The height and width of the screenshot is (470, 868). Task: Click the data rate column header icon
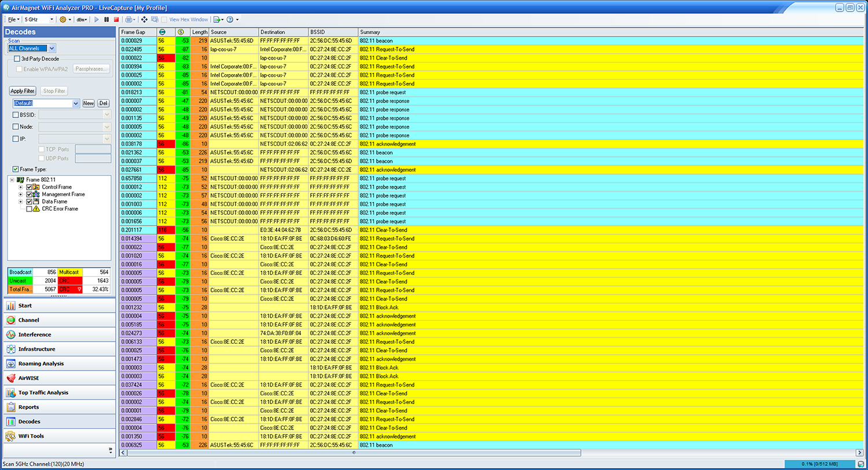pyautogui.click(x=161, y=32)
